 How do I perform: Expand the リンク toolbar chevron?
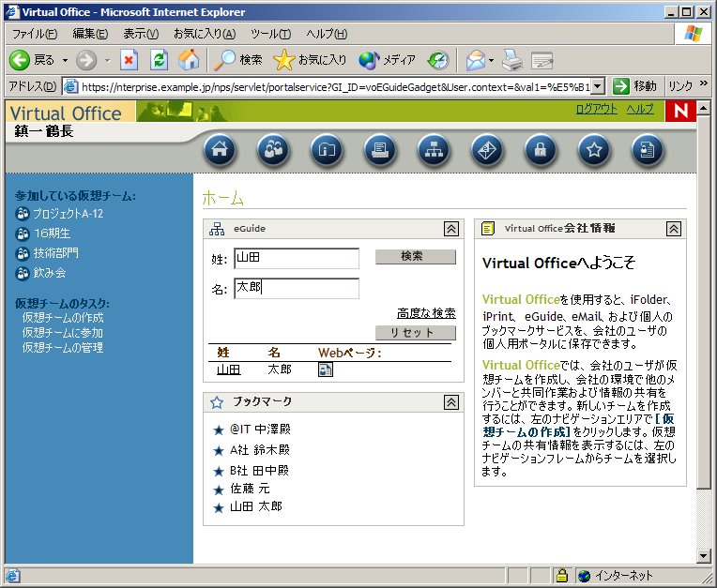point(703,83)
